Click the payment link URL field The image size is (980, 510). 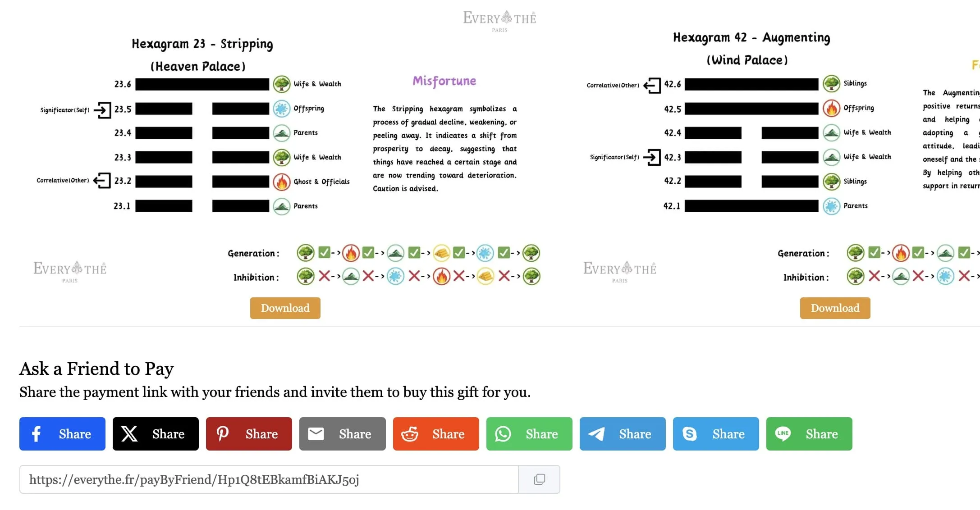(x=268, y=479)
